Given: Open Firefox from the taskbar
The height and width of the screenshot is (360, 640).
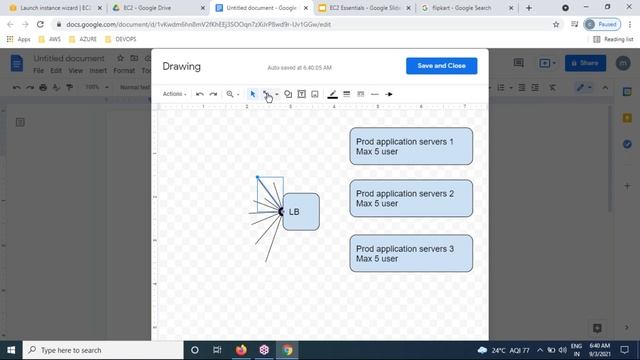Looking at the screenshot, I should click(x=241, y=350).
